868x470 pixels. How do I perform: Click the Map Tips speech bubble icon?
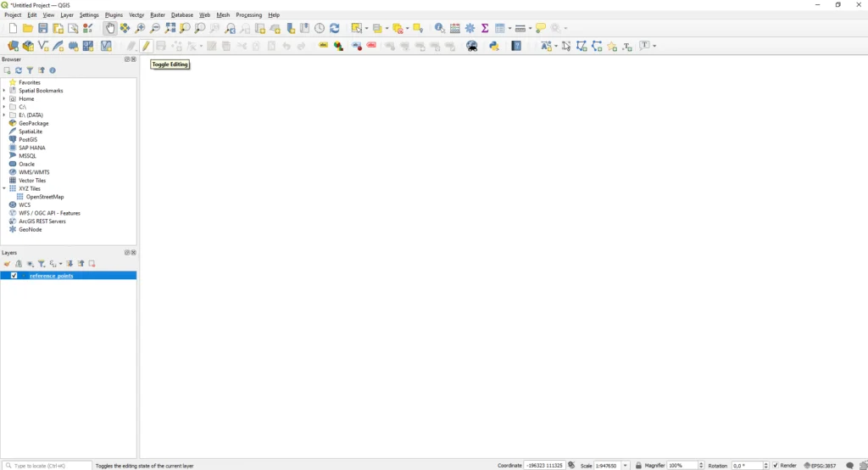click(x=541, y=28)
